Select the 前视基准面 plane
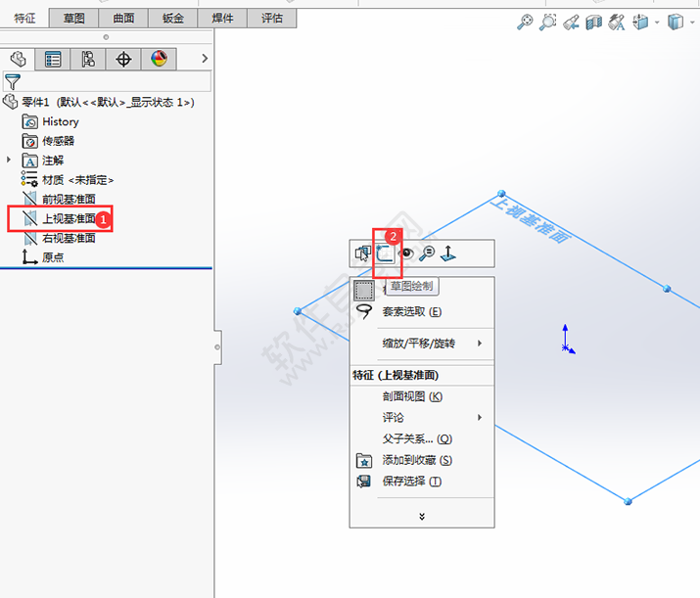 click(59, 199)
